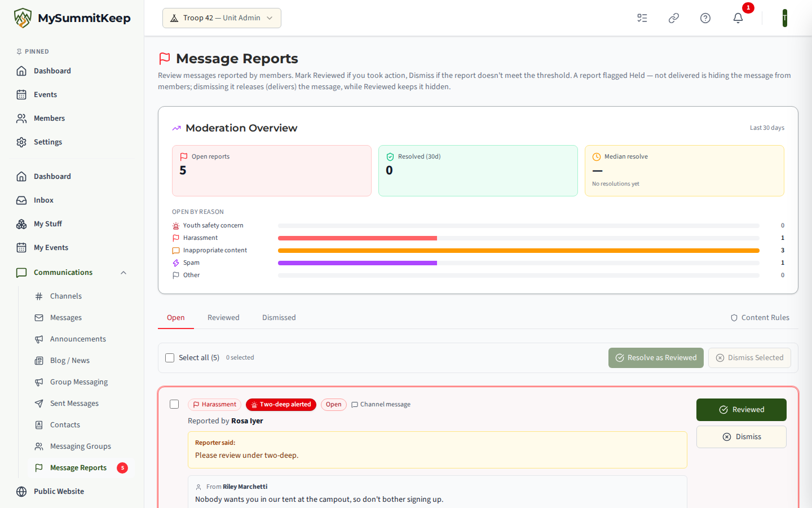Viewport: 812px width, 508px height.
Task: Open the user avatar menu
Action: (x=784, y=18)
